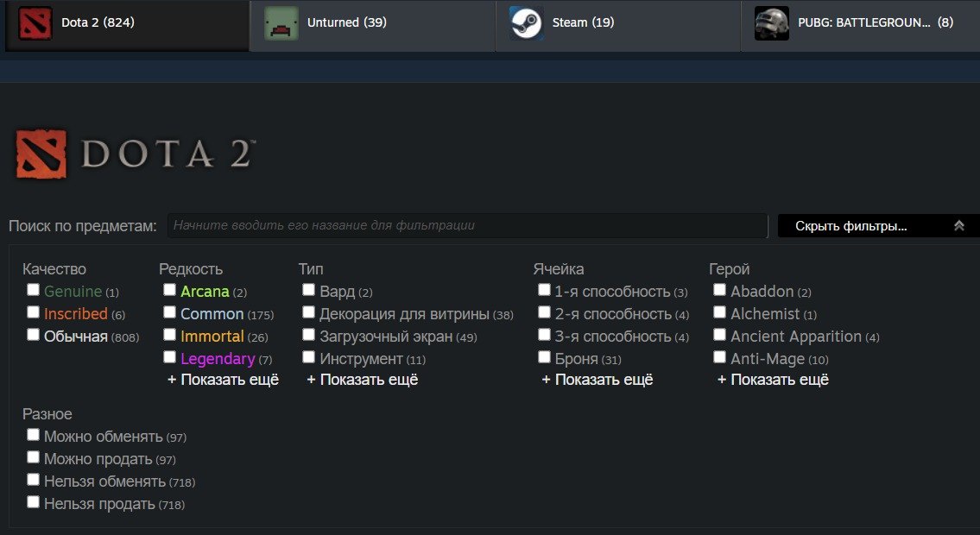The width and height of the screenshot is (980, 535).
Task: Click the Декорация для витрины label
Action: [x=404, y=314]
